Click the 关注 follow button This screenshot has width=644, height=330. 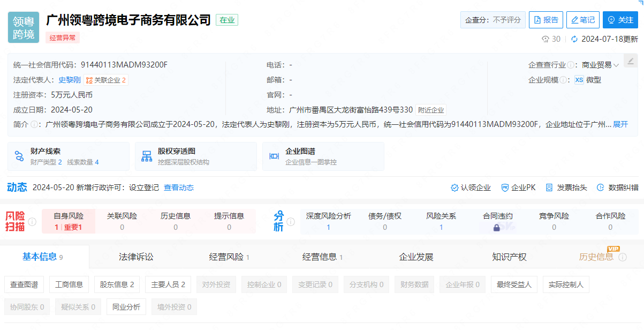pos(620,19)
